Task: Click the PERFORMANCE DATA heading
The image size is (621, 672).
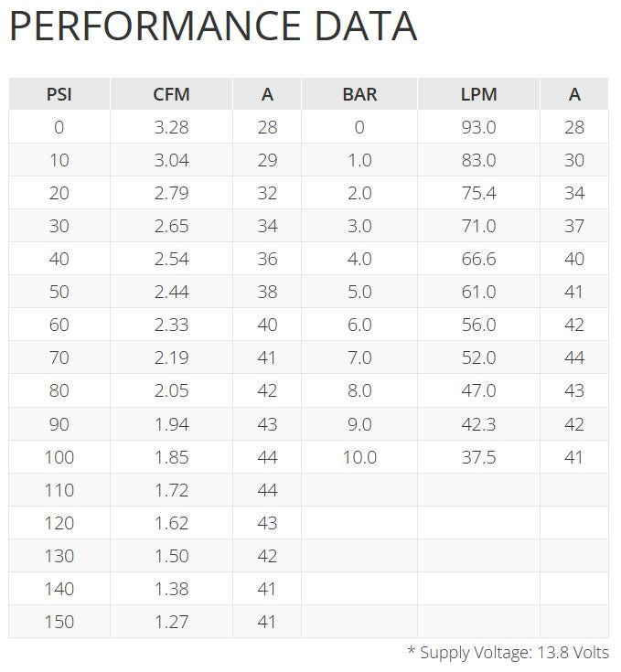Action: 213,27
